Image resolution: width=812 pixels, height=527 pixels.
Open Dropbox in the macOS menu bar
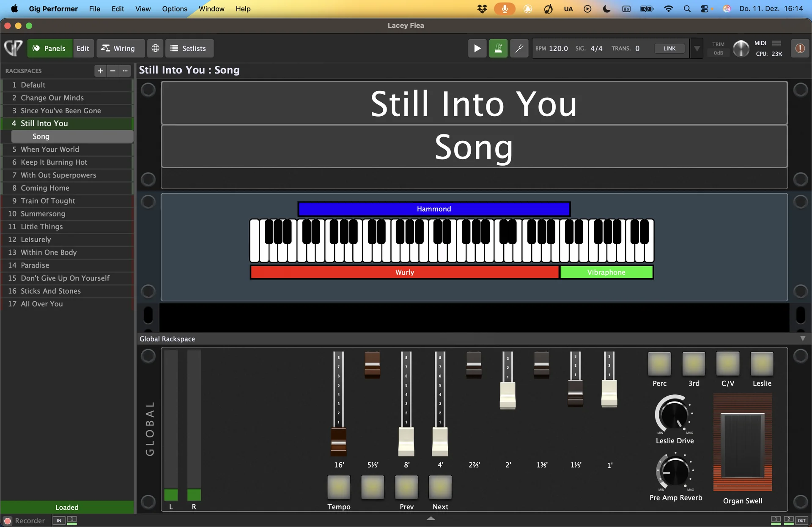482,9
